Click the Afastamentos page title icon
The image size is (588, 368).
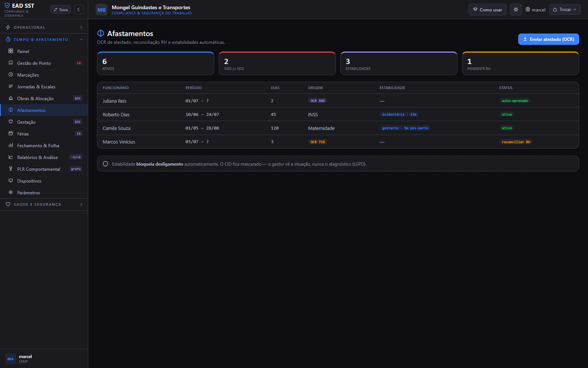point(101,33)
